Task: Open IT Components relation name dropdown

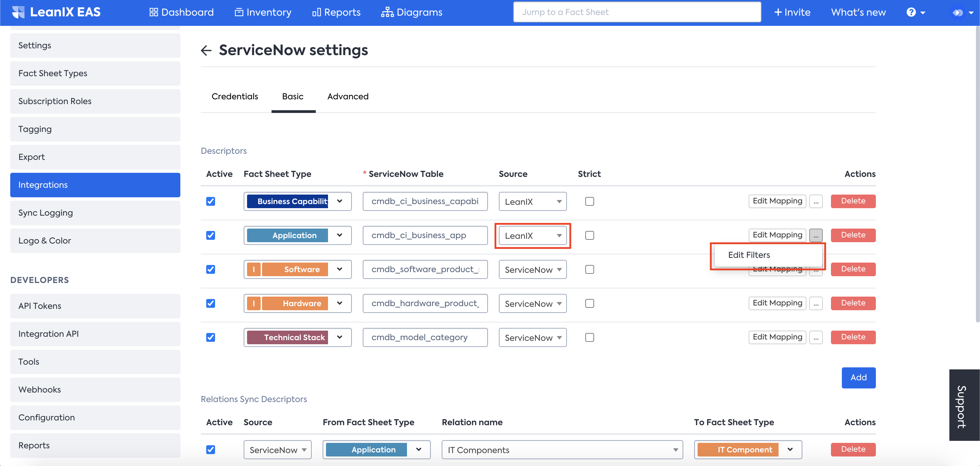Action: [x=562, y=450]
